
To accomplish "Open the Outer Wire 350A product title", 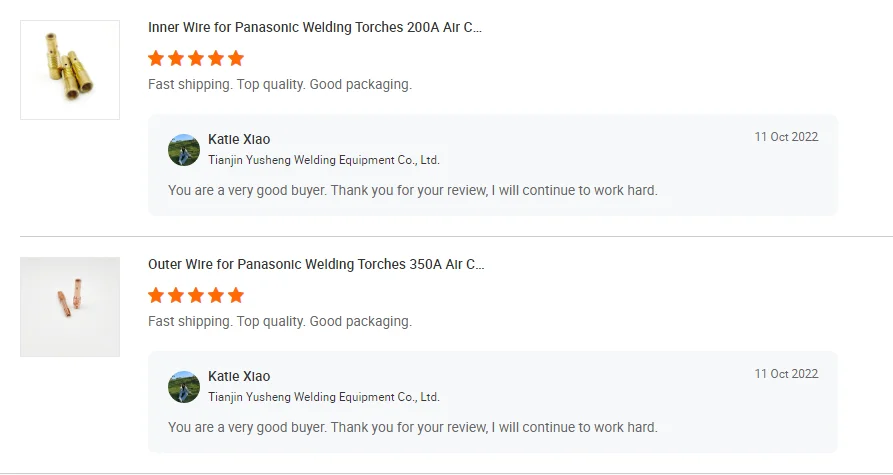I will coord(316,265).
